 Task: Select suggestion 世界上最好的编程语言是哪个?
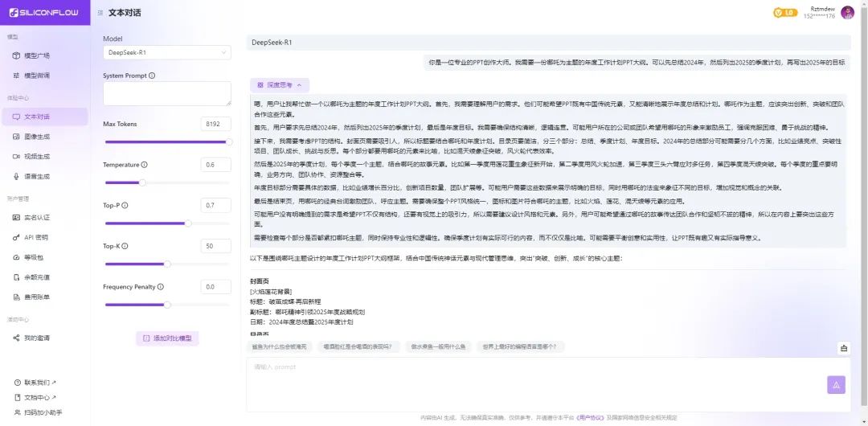pyautogui.click(x=520, y=346)
